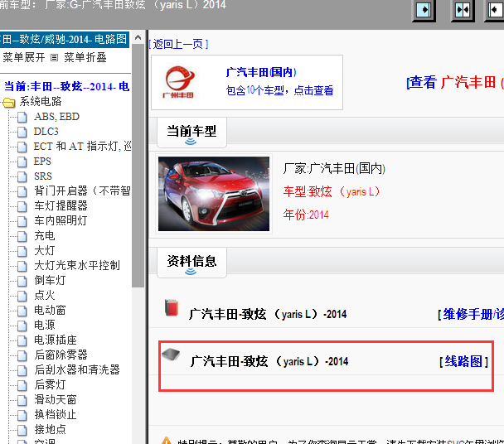Screen dimensions: 504x444
Task: Select the 致炫/威驰-2014 电路图 header
Action: [65, 39]
